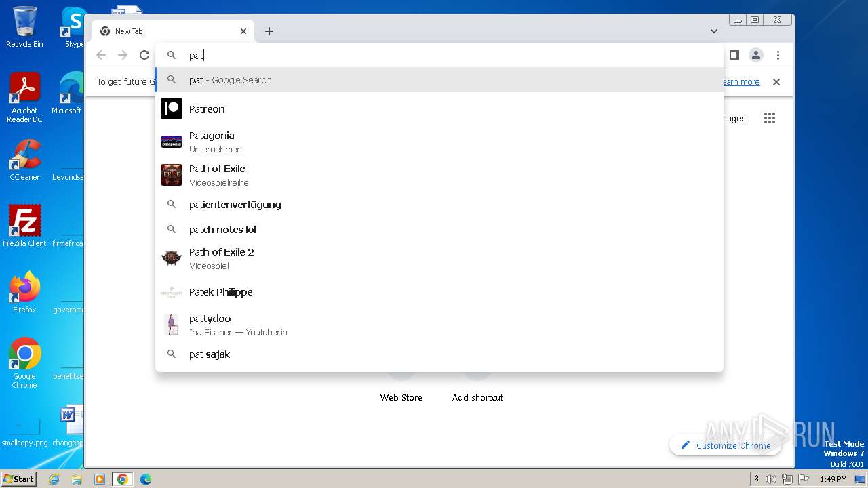
Task: Open Windows Explorer folder in taskbar
Action: [x=77, y=479]
